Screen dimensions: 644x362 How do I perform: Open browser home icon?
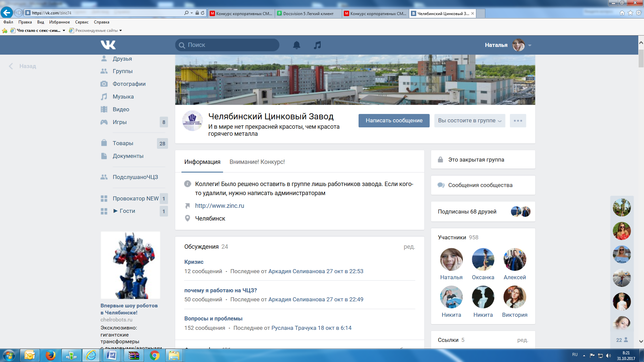pyautogui.click(x=622, y=13)
